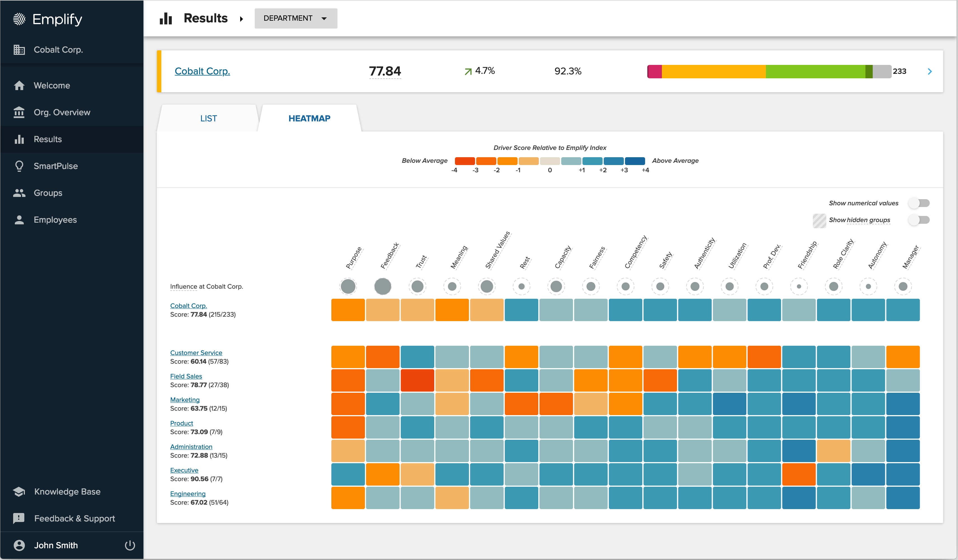958x560 pixels.
Task: Click the Executive row Friendship heatmap cell
Action: [799, 474]
